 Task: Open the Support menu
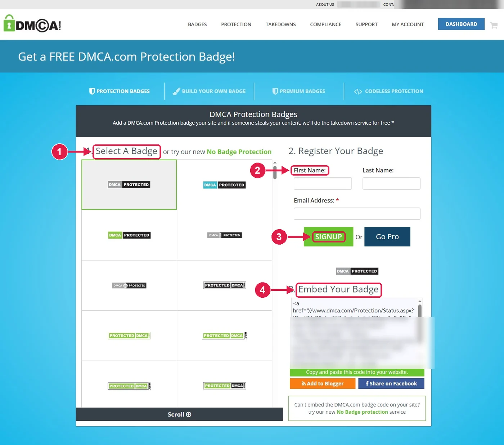(366, 25)
